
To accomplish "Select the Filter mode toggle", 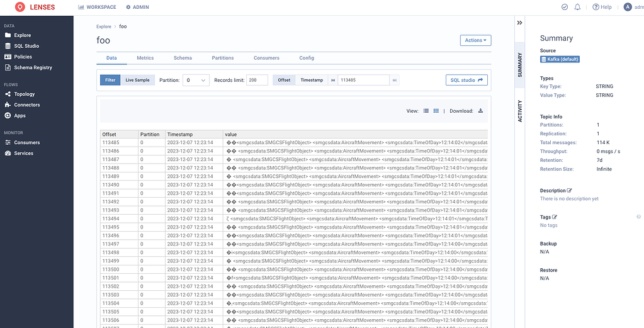I will coord(110,80).
